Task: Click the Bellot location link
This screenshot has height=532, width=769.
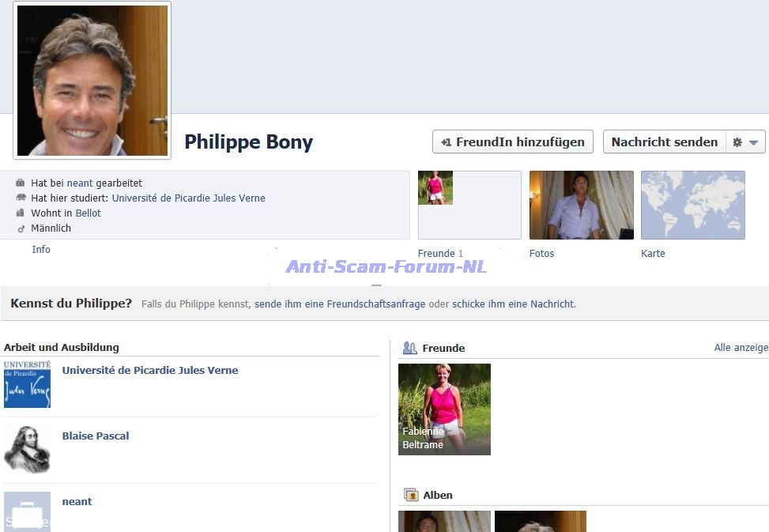Action: click(88, 213)
